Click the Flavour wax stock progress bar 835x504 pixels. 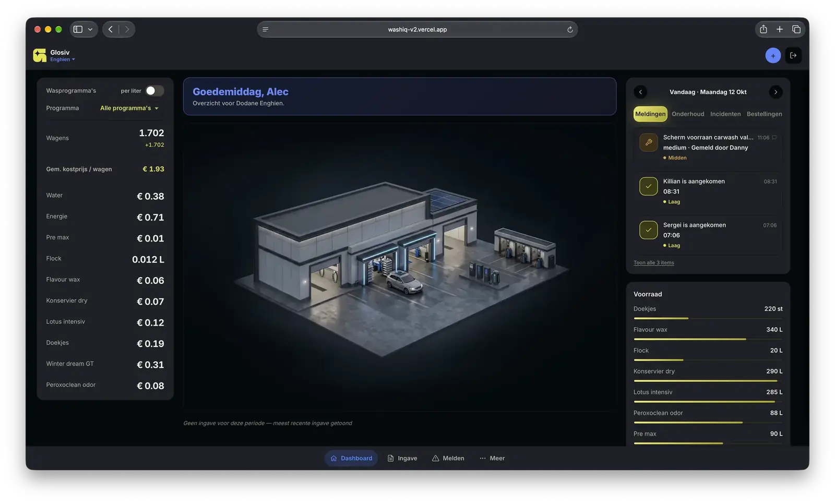click(x=708, y=339)
